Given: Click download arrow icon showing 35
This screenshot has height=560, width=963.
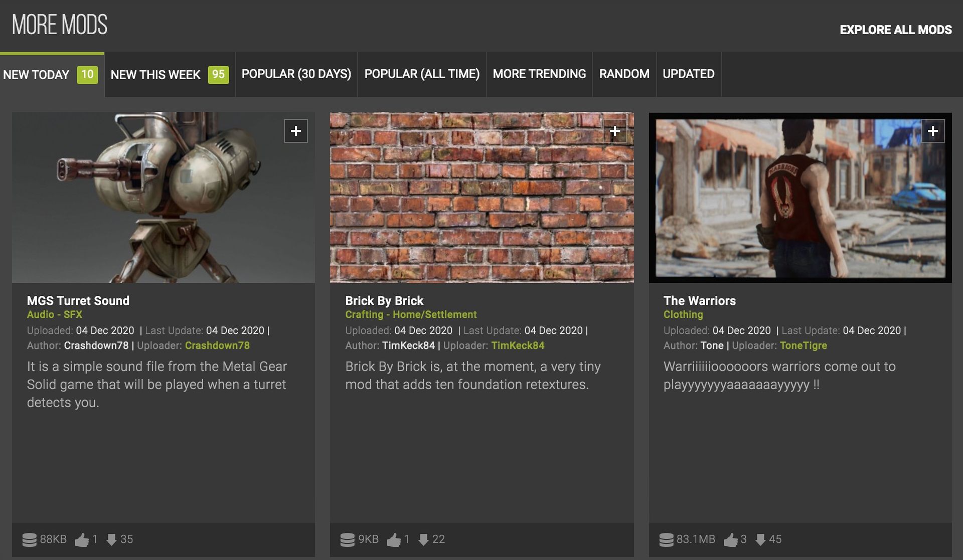Looking at the screenshot, I should 111,539.
